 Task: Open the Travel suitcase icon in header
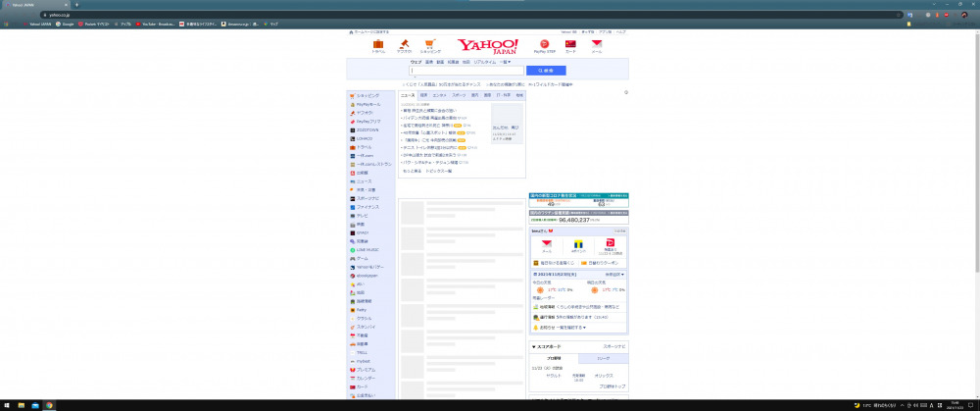(x=378, y=44)
